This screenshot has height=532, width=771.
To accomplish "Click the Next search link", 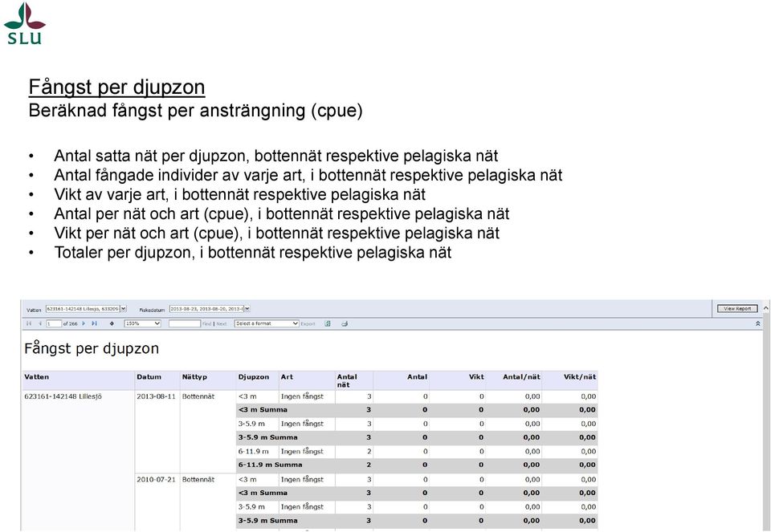I will [x=222, y=323].
